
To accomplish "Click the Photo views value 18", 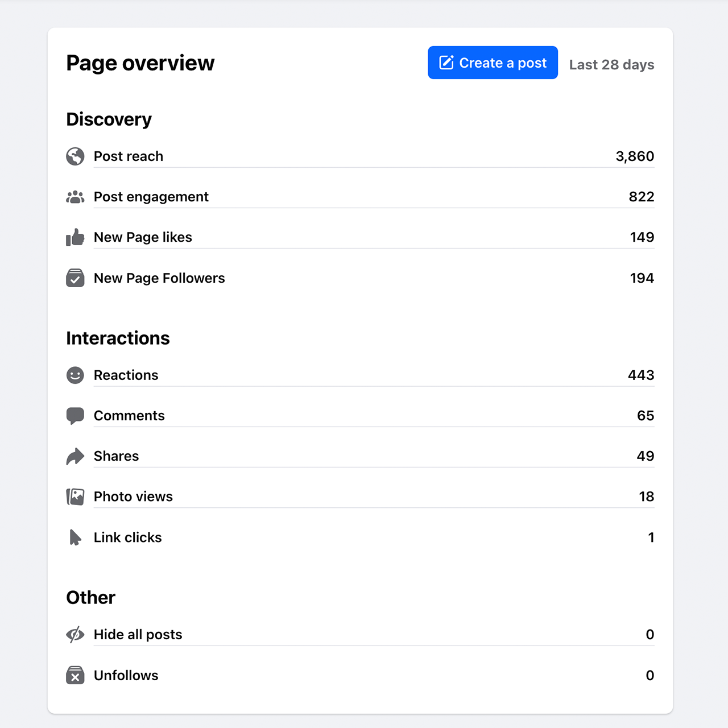I will (647, 497).
